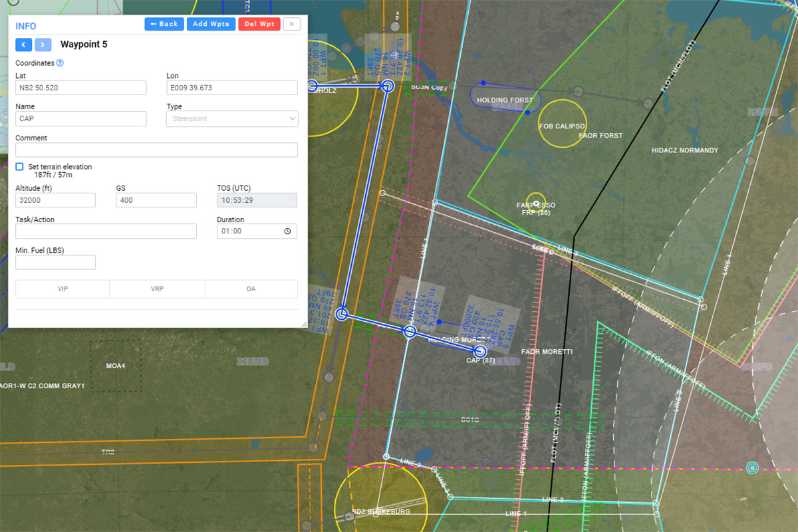Click the Waypoint 5 title

coord(84,45)
